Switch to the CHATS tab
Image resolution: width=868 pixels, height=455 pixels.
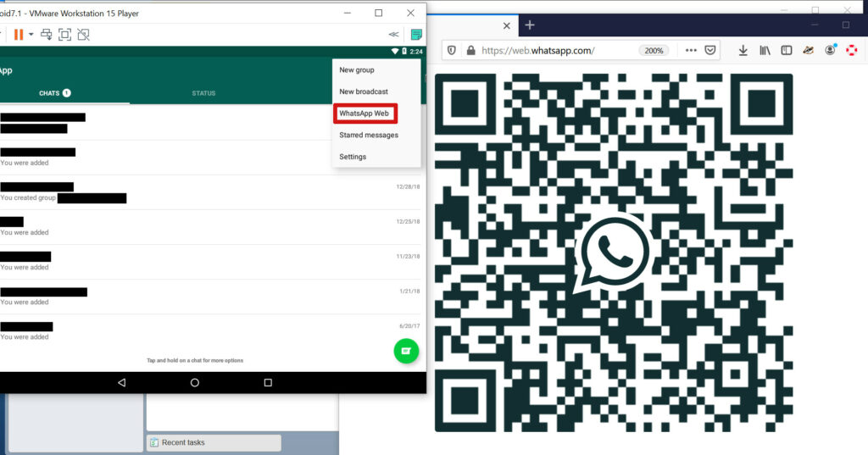point(55,93)
